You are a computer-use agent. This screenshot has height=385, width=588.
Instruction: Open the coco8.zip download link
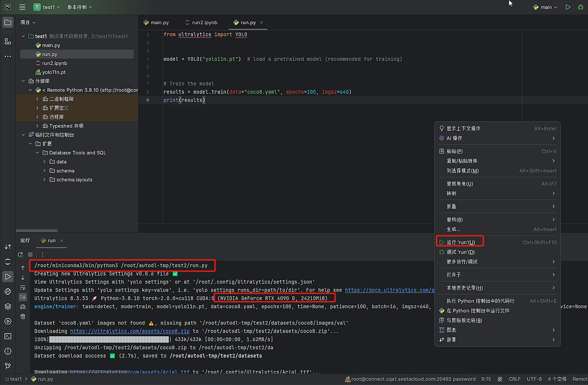pyautogui.click(x=130, y=331)
